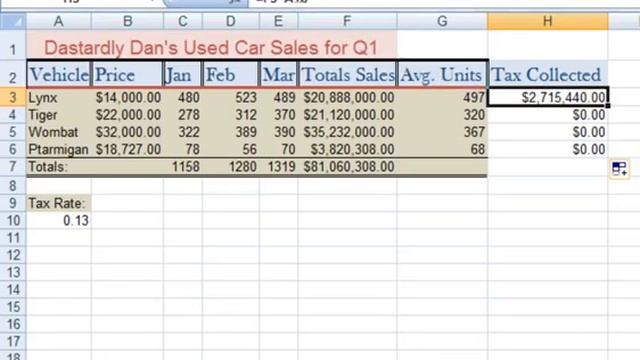Screen dimensions: 640x360
Task: Click total sales $3,820,308.00
Action: pyautogui.click(x=347, y=149)
